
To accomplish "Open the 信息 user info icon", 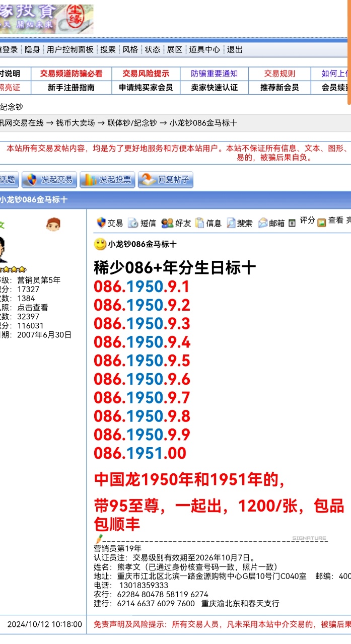I will pos(200,223).
